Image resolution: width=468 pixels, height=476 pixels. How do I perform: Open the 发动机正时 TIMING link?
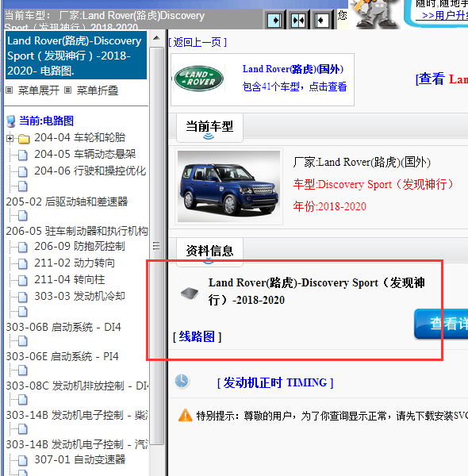click(x=275, y=383)
